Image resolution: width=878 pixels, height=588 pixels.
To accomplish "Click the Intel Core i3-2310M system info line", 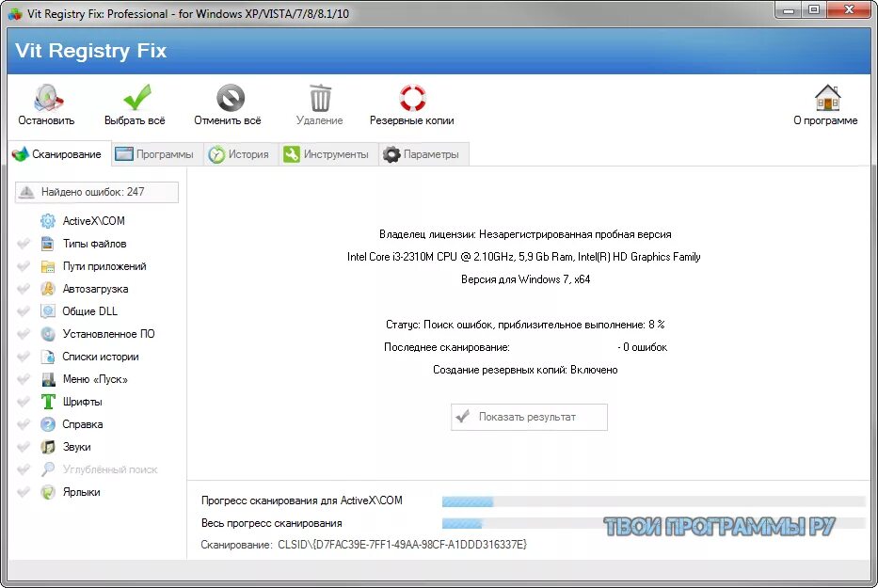I will point(523,257).
